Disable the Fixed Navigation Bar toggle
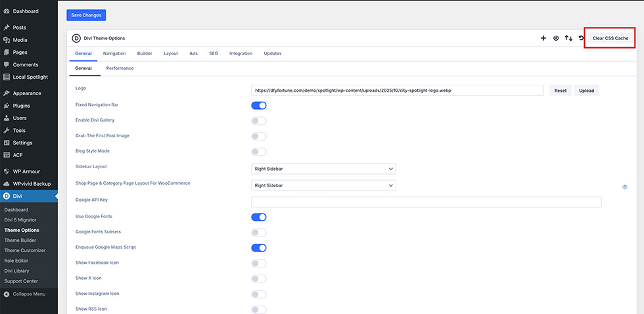This screenshot has width=644, height=314. tap(259, 105)
